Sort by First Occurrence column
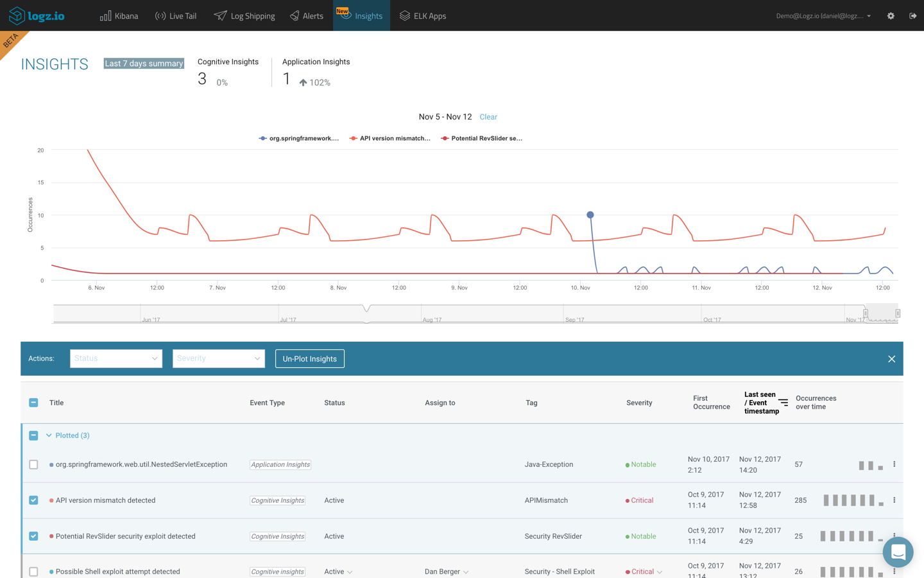 click(712, 403)
